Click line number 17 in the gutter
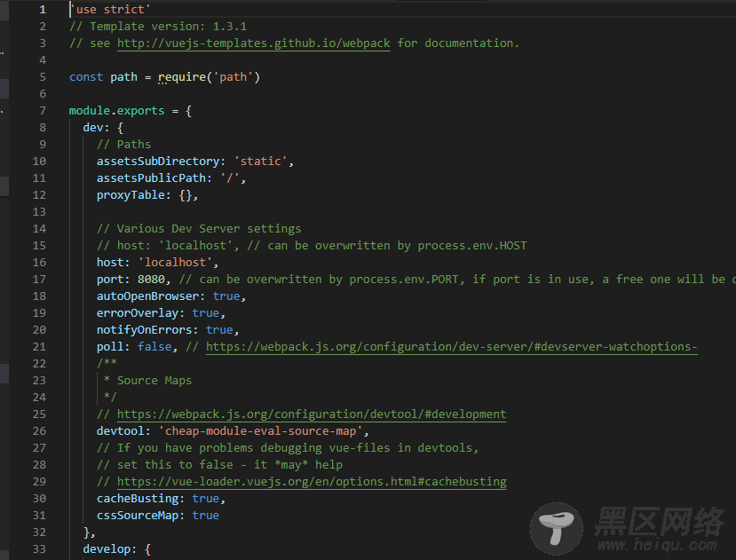 pyautogui.click(x=39, y=280)
